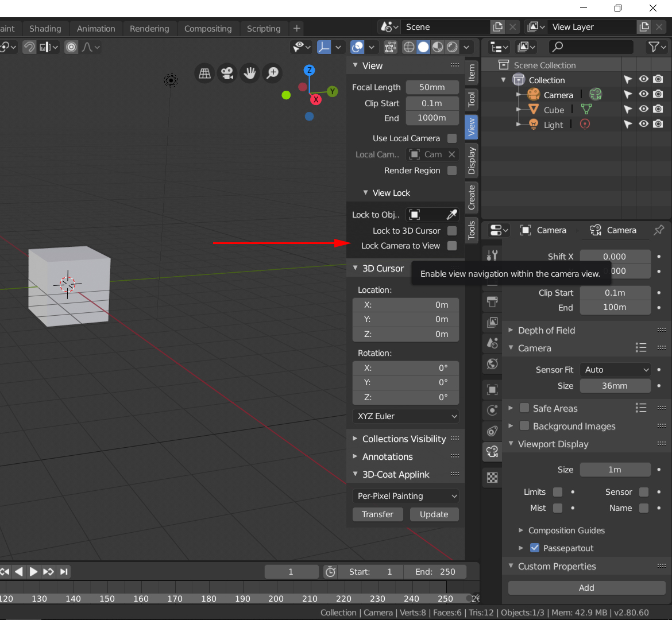The height and width of the screenshot is (620, 672).
Task: Click the Add button under Custom Properties
Action: point(586,587)
